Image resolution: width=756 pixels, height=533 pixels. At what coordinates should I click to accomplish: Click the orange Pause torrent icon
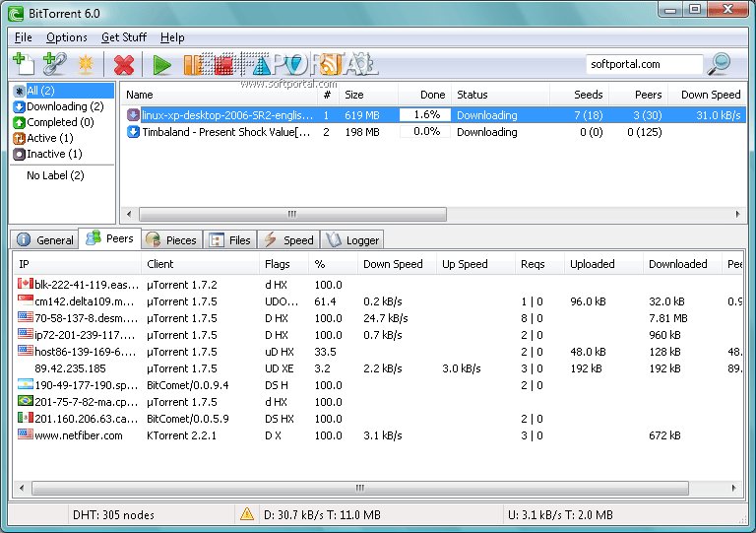pos(193,65)
